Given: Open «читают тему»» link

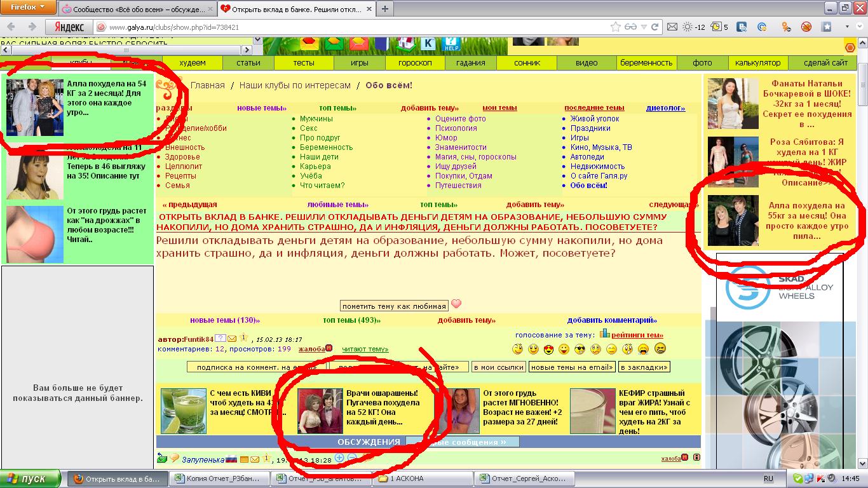Looking at the screenshot, I should pos(365,349).
